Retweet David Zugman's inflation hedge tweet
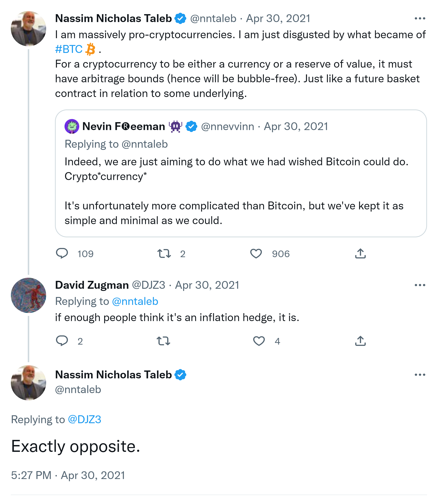 (163, 341)
